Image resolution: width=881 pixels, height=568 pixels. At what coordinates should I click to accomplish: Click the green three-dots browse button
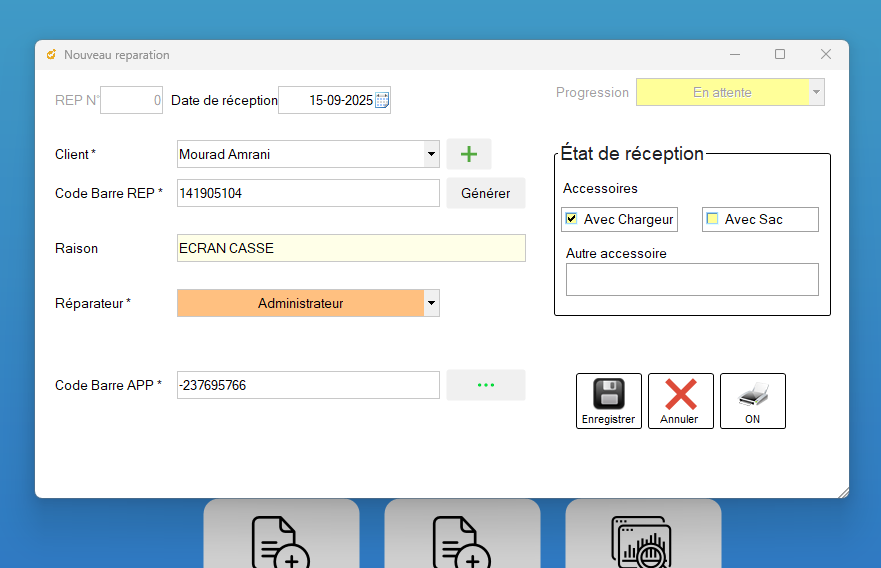485,385
